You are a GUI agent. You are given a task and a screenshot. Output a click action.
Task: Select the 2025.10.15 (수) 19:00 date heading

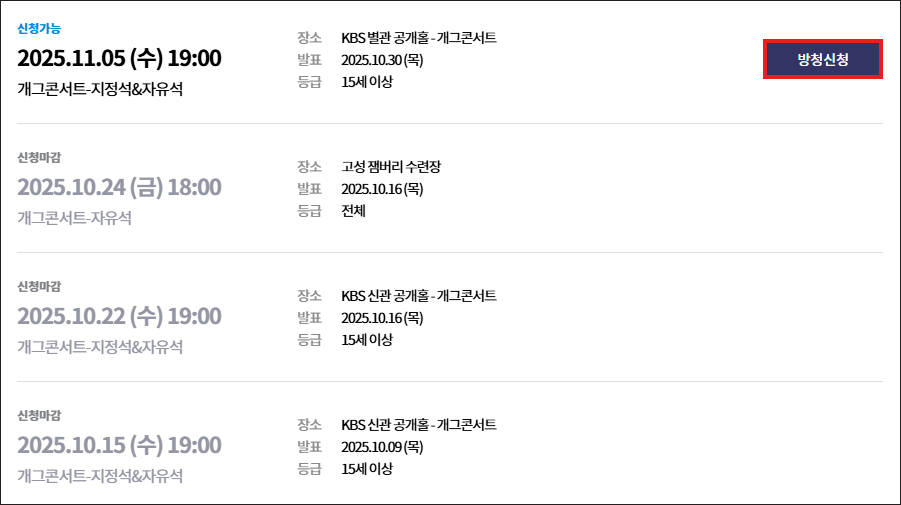[119, 445]
